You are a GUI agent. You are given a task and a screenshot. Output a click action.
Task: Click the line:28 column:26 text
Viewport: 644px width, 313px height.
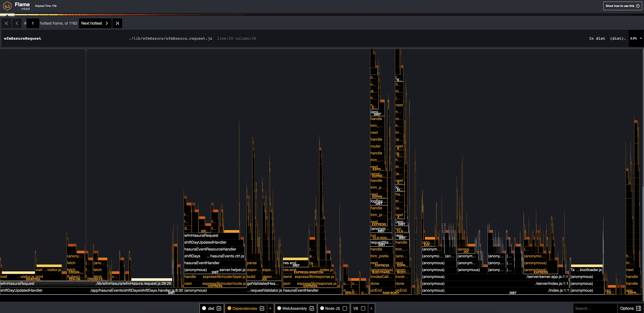tap(236, 39)
